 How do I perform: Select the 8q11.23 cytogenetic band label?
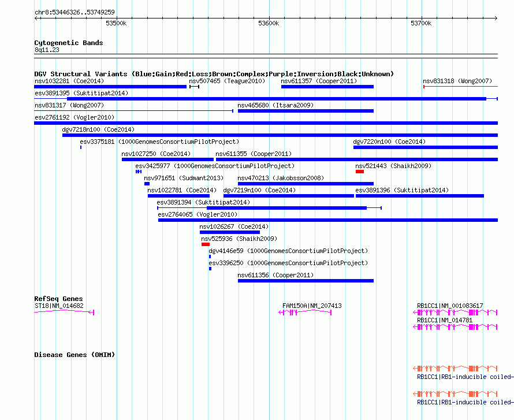(x=47, y=50)
